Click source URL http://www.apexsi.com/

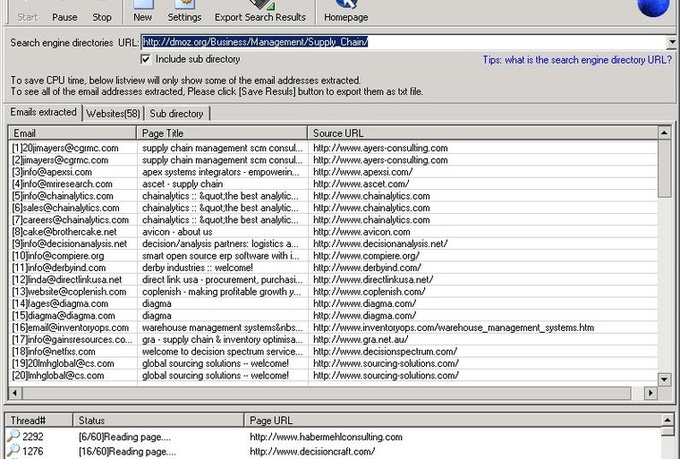click(x=363, y=172)
